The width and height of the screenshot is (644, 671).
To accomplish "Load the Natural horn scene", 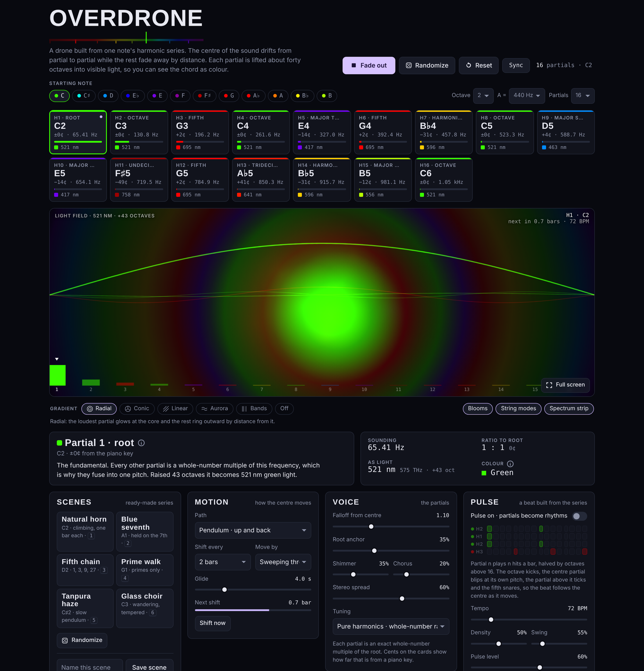I will click(85, 532).
